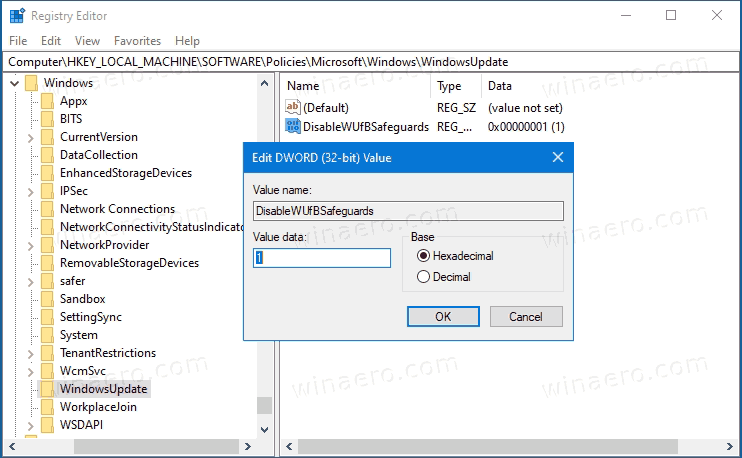Click the System folder icon
This screenshot has height=458, width=742.
click(x=47, y=335)
